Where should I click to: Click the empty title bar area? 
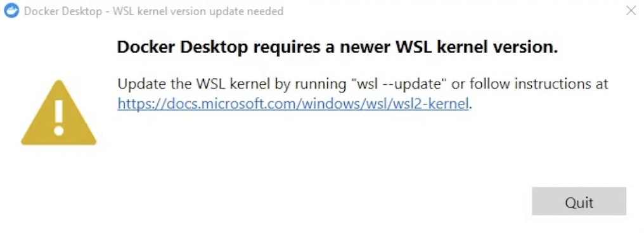tap(452, 11)
